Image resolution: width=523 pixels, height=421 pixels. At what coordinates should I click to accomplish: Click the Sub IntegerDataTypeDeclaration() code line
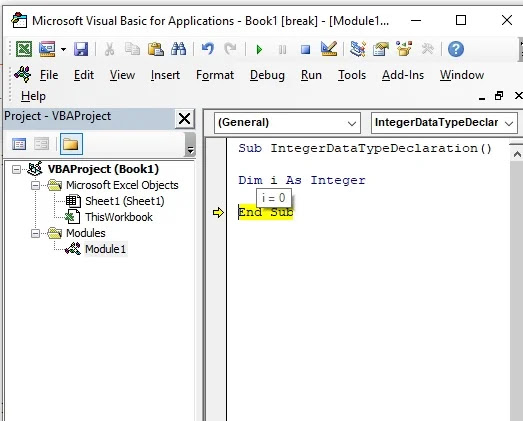(365, 148)
